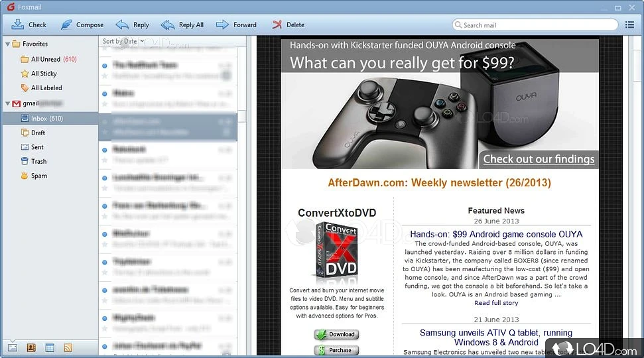This screenshot has width=644, height=358.
Task: Click the Sent folder icon
Action: [x=25, y=147]
